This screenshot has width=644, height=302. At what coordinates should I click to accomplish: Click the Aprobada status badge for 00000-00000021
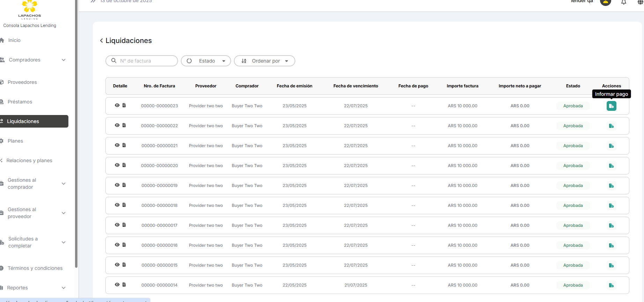573,146
